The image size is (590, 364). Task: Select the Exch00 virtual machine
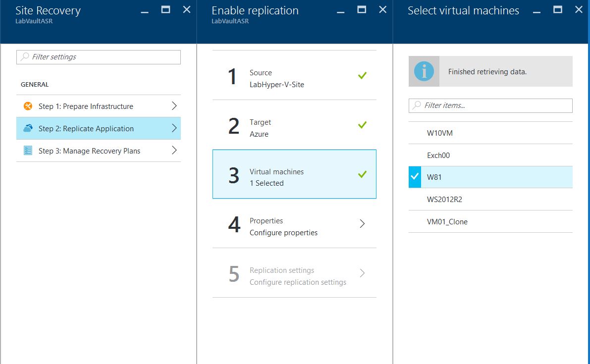coord(438,155)
